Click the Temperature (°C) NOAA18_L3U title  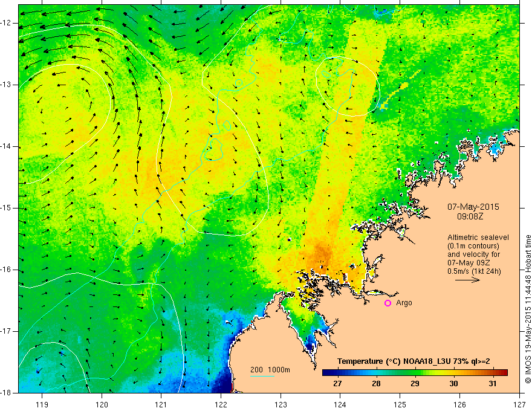click(414, 361)
